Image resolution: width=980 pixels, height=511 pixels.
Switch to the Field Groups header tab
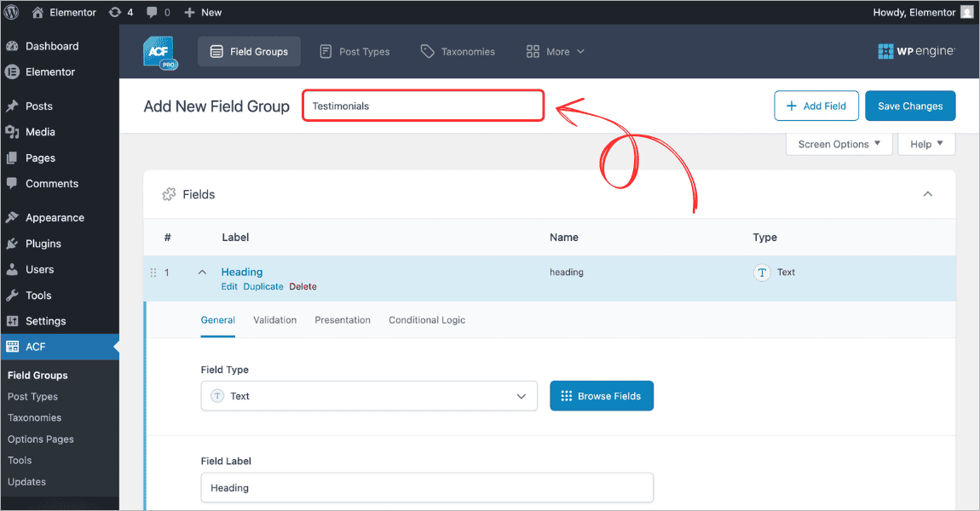(250, 52)
